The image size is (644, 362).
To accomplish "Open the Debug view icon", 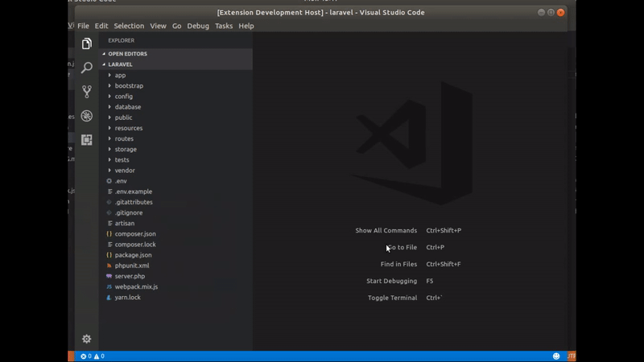I will 87,116.
